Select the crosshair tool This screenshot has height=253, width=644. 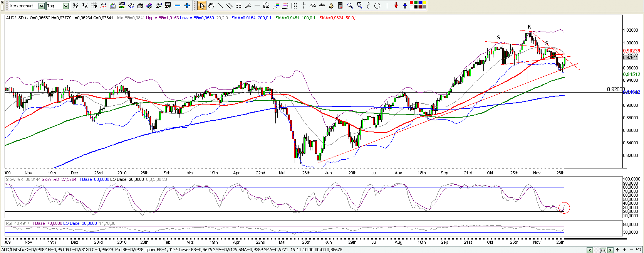point(304,5)
